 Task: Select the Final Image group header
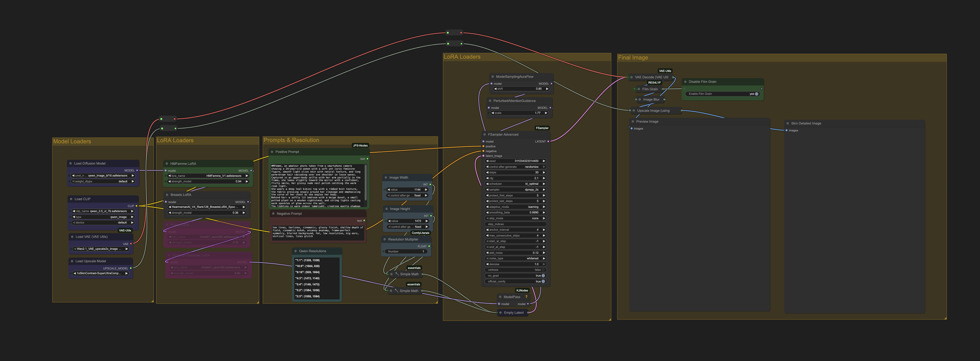pyautogui.click(x=633, y=58)
